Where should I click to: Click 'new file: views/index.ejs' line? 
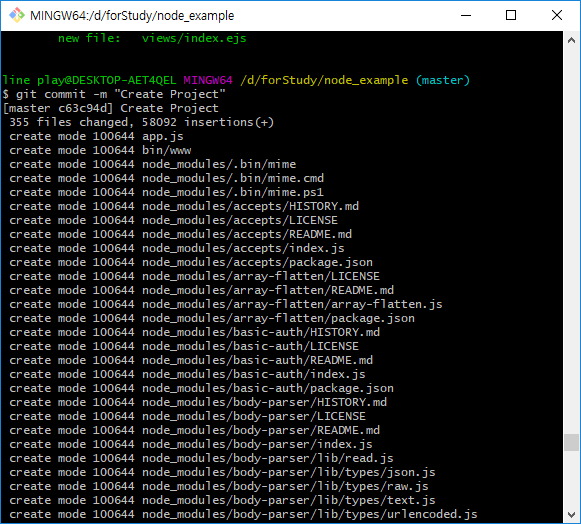[x=152, y=38]
